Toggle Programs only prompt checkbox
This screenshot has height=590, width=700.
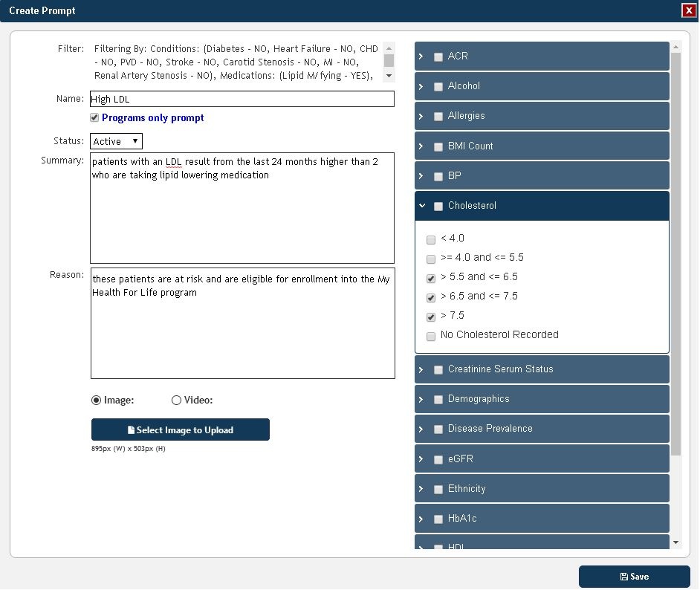[x=94, y=117]
